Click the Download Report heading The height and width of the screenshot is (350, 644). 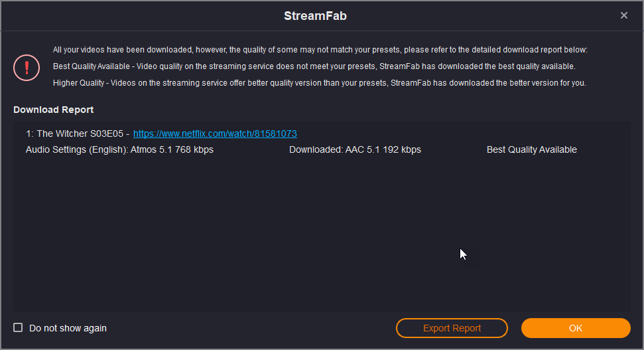click(x=53, y=110)
